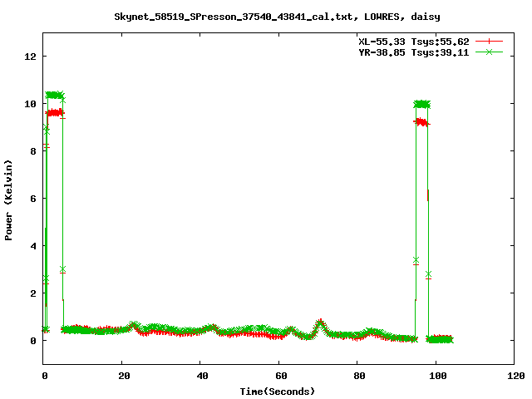Click the x-axis tick label 100

438,376
